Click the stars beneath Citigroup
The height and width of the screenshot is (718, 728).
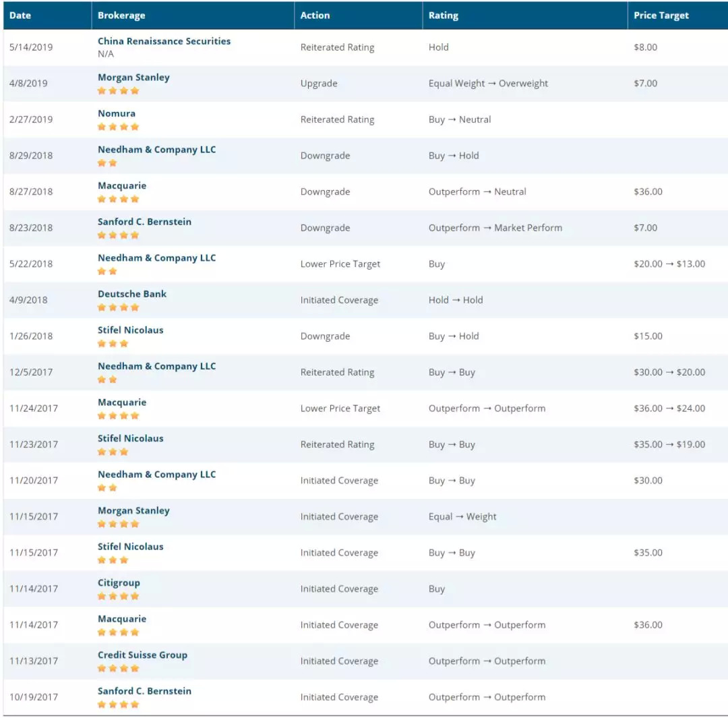click(119, 596)
